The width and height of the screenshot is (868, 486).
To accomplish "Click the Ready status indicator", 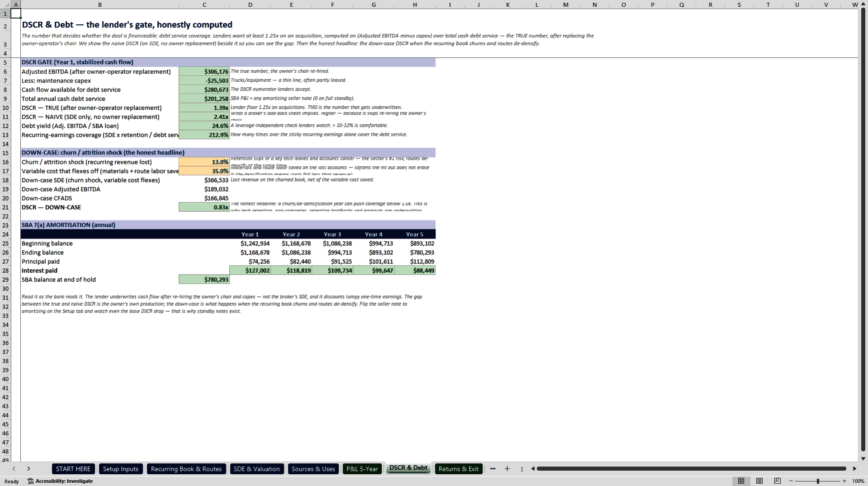I will coord(12,481).
